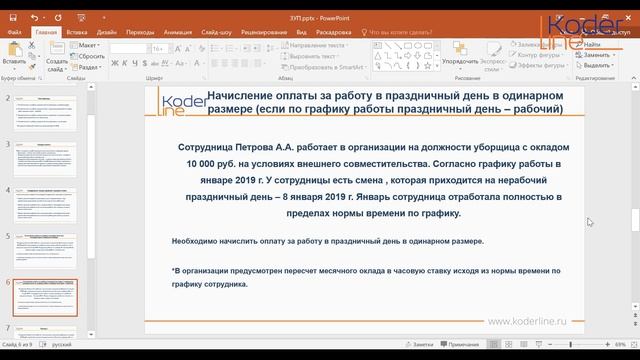
Task: Pick the rectangle shape in the gallery
Action: tap(407, 46)
